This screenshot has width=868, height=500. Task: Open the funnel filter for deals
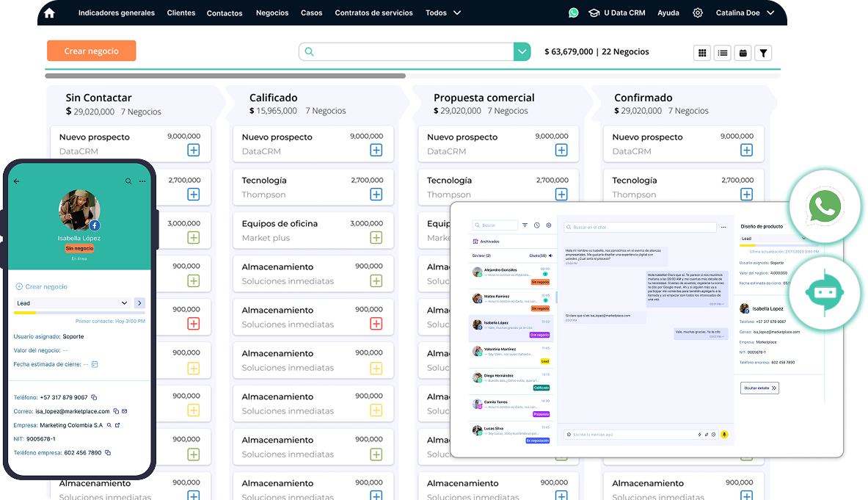pyautogui.click(x=764, y=53)
